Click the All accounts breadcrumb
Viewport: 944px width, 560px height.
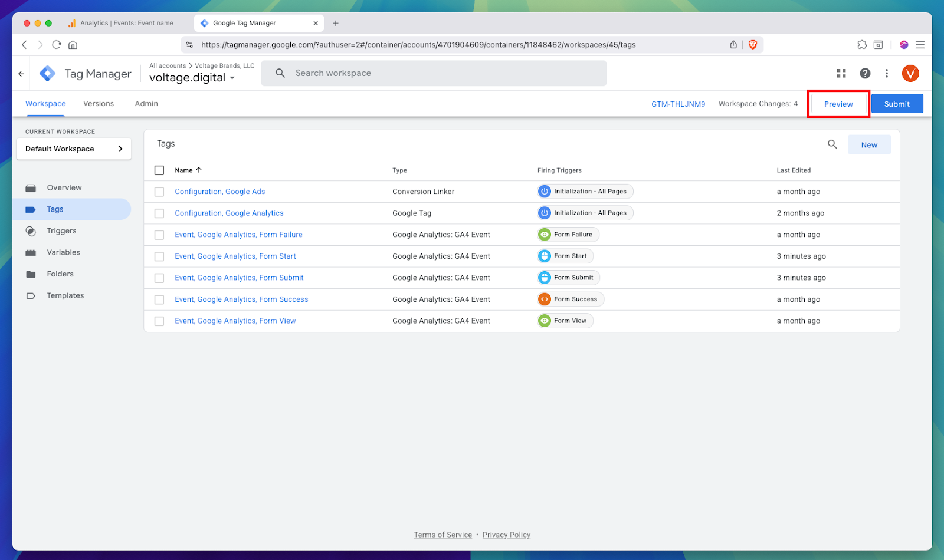[168, 65]
